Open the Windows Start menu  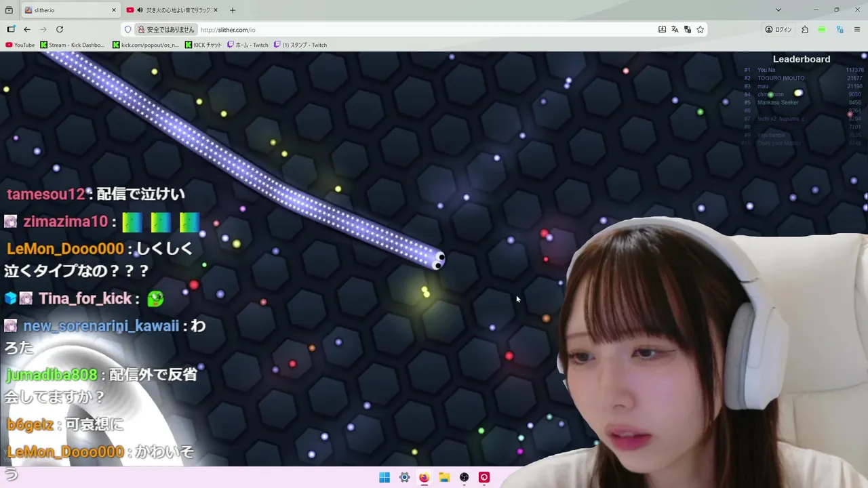pyautogui.click(x=384, y=477)
